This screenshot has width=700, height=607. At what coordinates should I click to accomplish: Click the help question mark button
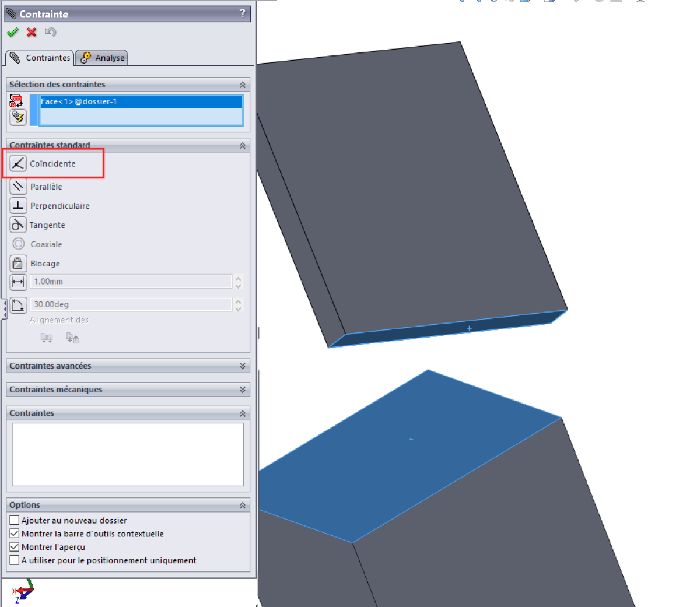click(x=243, y=13)
